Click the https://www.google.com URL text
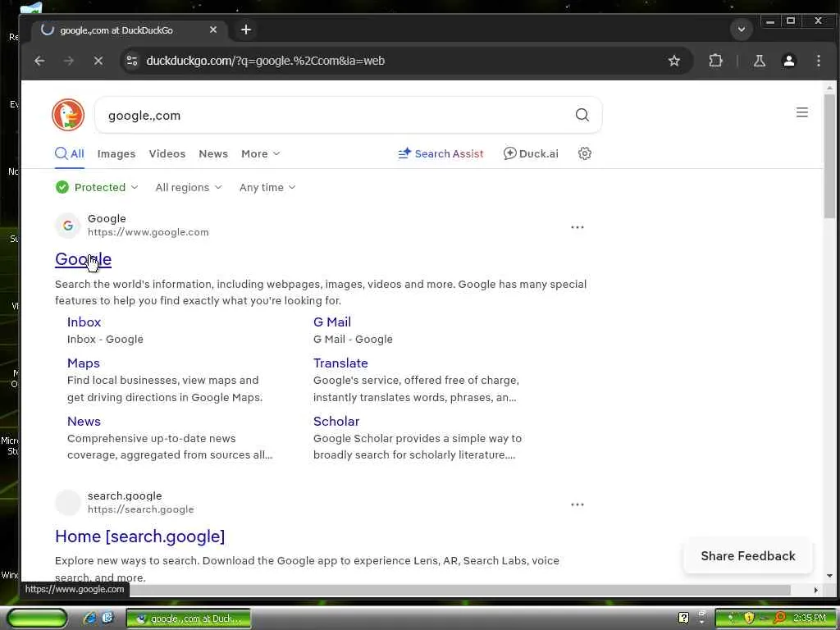This screenshot has height=630, width=840. 148,232
